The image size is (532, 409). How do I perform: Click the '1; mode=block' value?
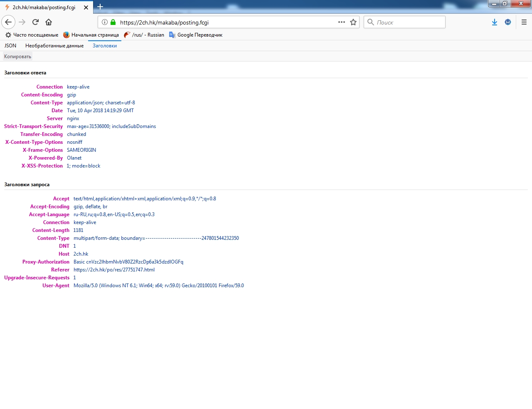click(84, 166)
